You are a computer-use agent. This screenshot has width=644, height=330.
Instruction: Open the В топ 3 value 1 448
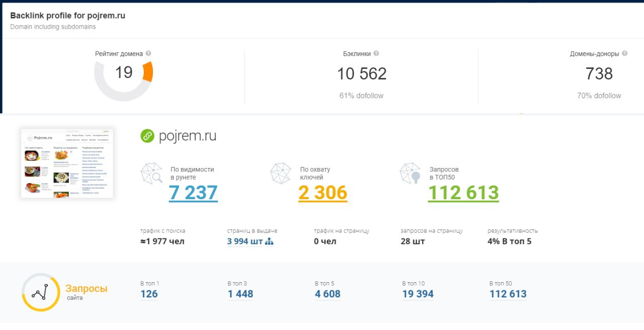coord(240,294)
